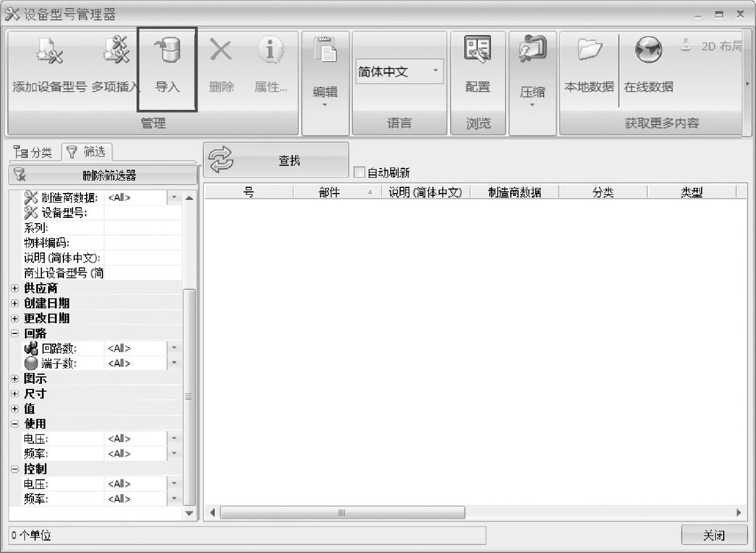Open the 控制 电压 <All> dropdown
756x553 pixels.
(174, 483)
